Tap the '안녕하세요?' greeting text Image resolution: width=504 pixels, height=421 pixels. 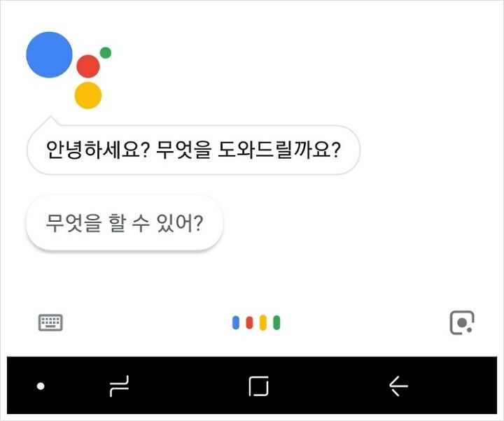click(98, 150)
